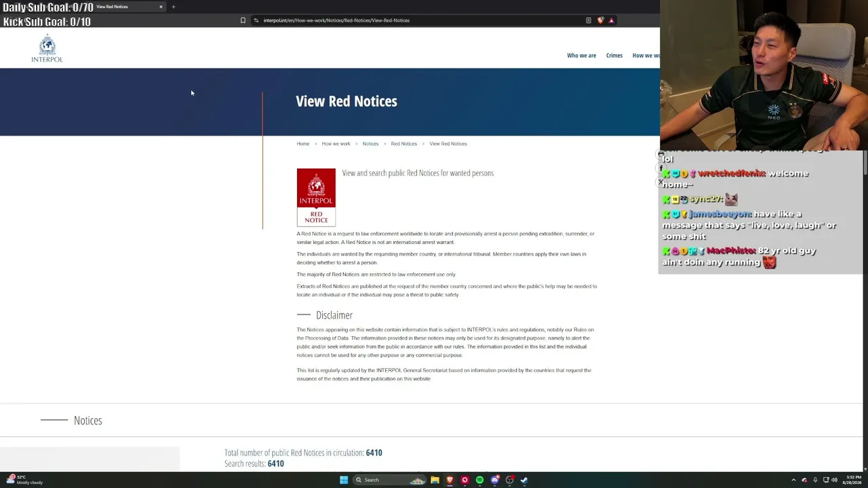This screenshot has width=868, height=488.
Task: Go to the Home breadcrumb
Action: coord(303,144)
